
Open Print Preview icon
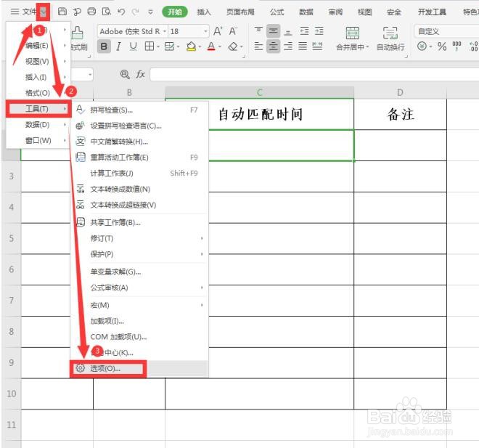click(106, 12)
